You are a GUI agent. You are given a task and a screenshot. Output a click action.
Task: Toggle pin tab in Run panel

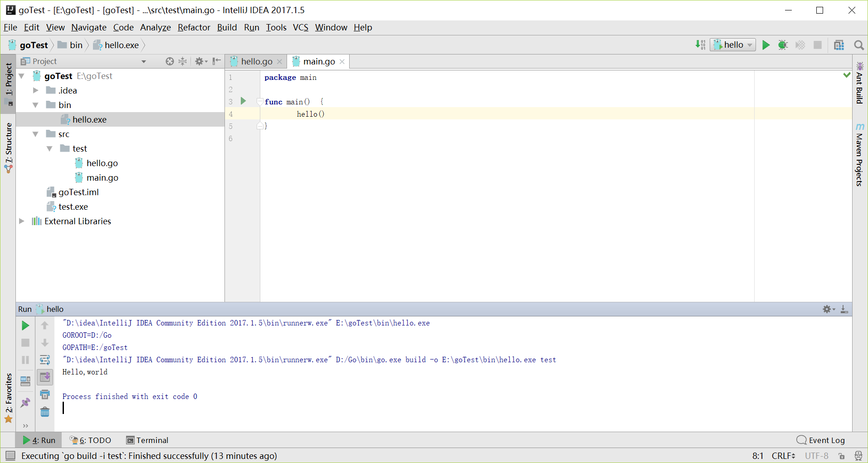pos(25,403)
